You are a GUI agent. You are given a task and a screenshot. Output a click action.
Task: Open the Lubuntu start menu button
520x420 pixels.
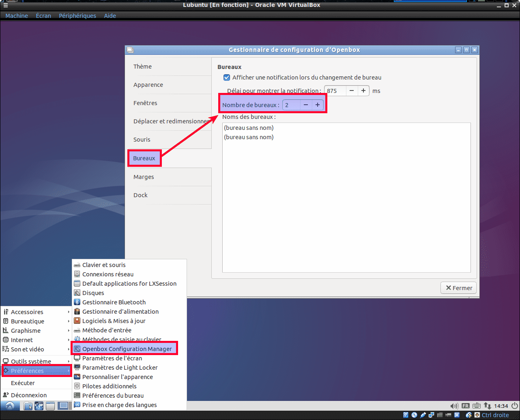[10, 406]
